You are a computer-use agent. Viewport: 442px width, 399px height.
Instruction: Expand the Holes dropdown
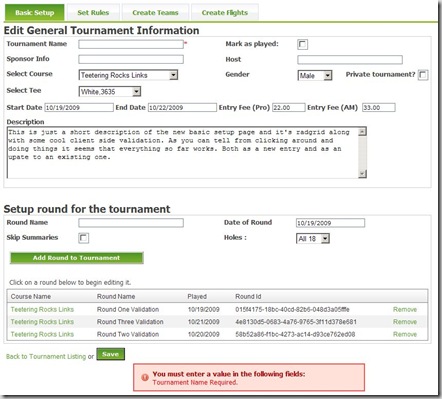click(x=313, y=239)
